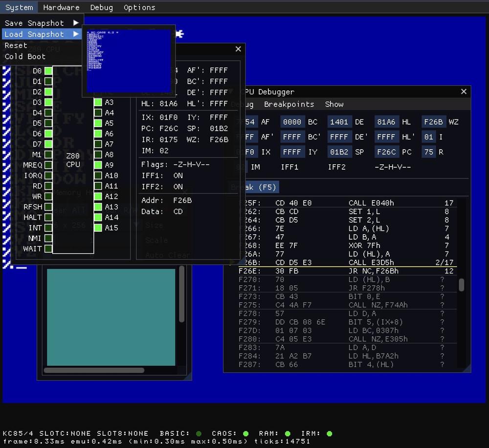Click the CAOS status LED

click(246, 433)
